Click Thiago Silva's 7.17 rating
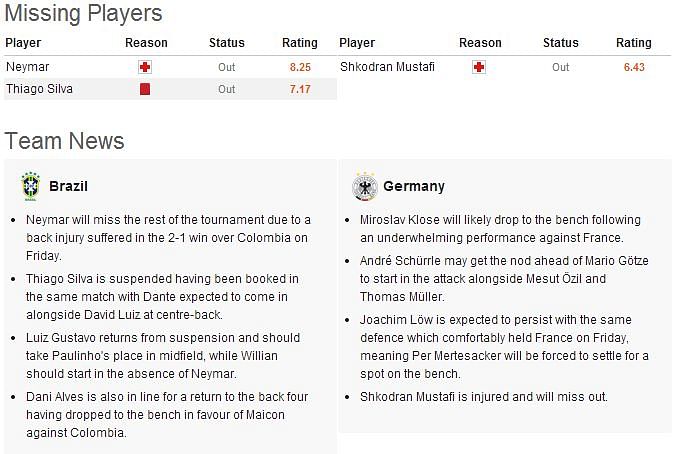 [300, 89]
